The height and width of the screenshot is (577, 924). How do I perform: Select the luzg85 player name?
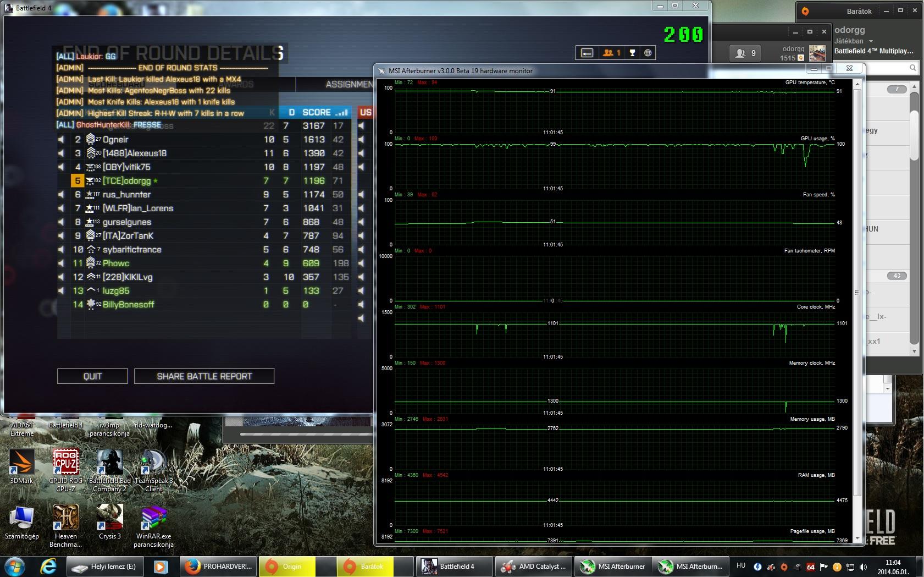point(116,290)
